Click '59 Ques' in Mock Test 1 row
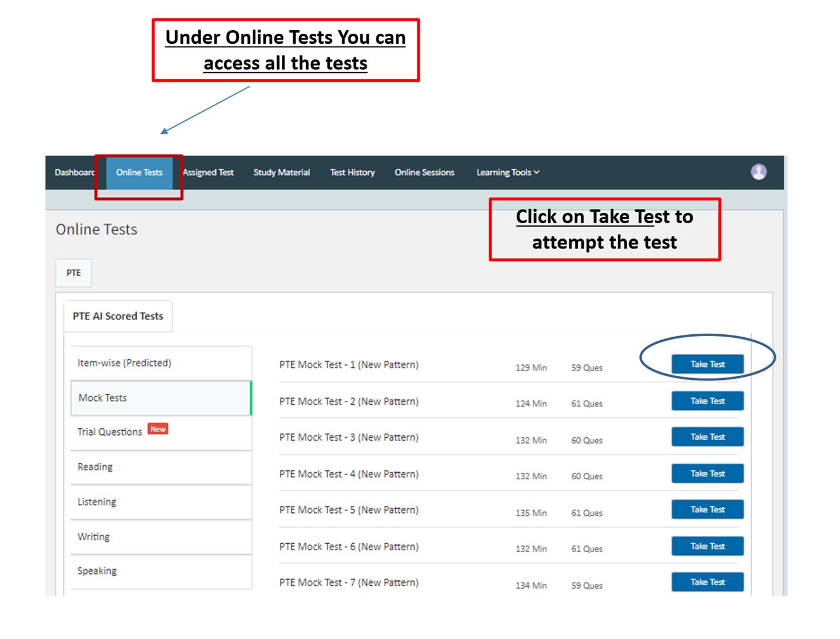This screenshot has width=840, height=639. (x=587, y=367)
